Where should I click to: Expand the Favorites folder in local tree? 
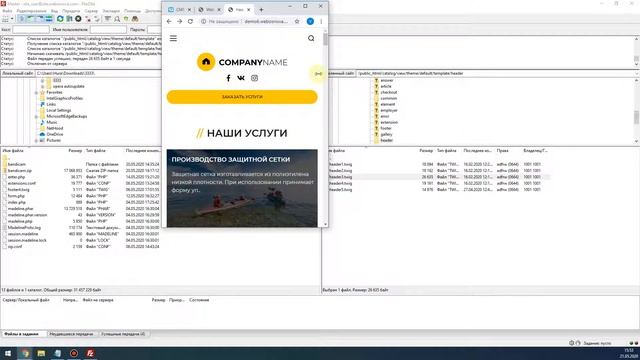36,93
